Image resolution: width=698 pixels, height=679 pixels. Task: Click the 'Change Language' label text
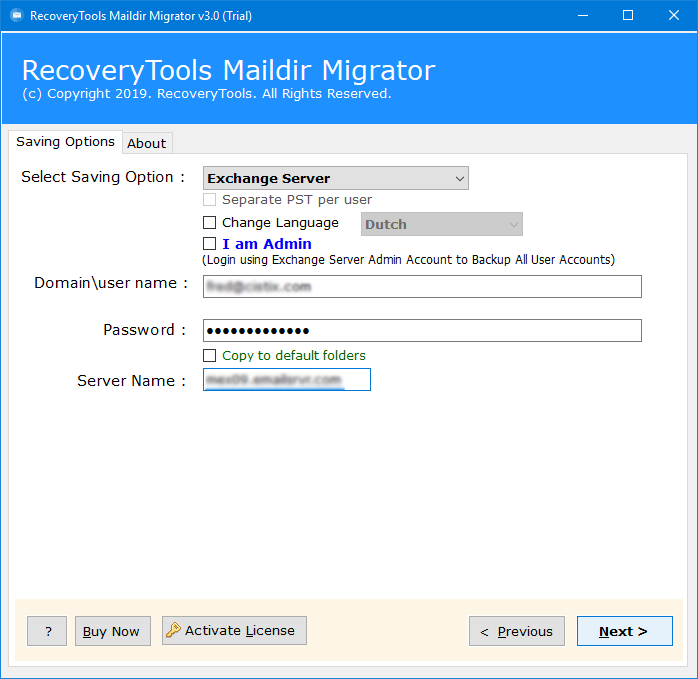(x=280, y=223)
